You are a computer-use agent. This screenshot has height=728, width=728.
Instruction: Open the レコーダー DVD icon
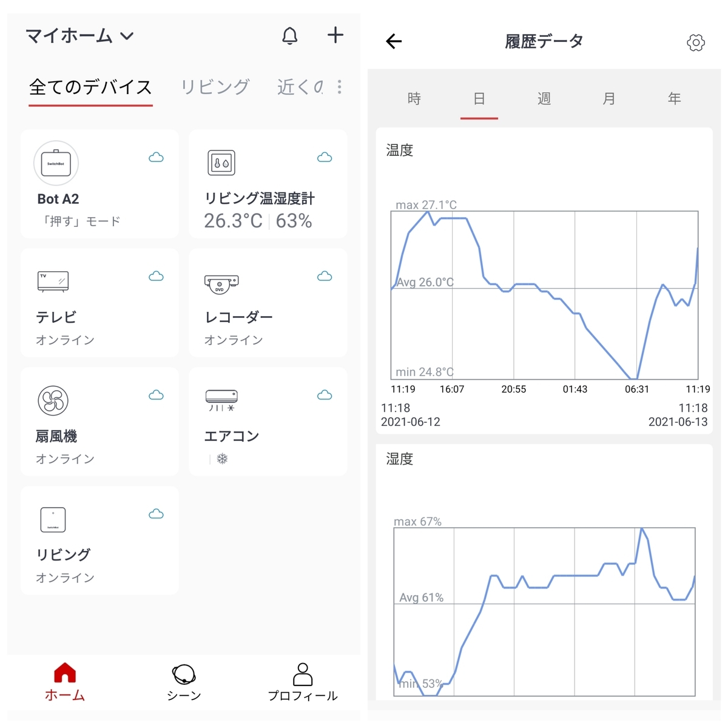pos(221,284)
